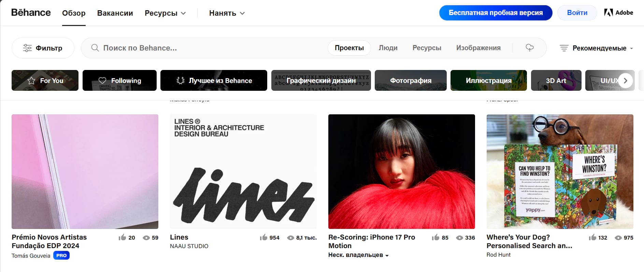Viewport: 644px width, 272px height.
Task: Click the PRO badge beside Tomás Gouveia
Action: 61,256
